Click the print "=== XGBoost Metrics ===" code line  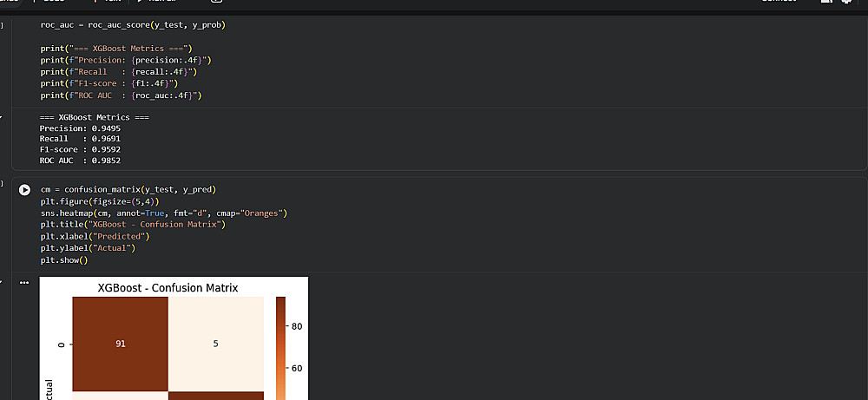pyautogui.click(x=116, y=49)
